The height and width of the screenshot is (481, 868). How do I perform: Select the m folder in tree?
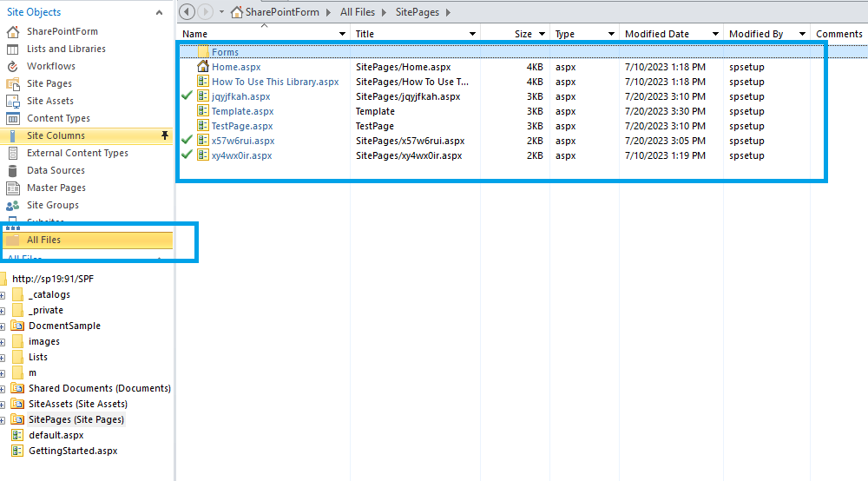click(32, 373)
